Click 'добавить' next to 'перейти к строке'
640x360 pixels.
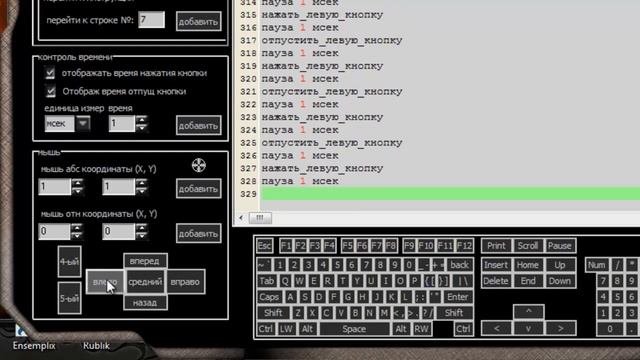point(198,21)
